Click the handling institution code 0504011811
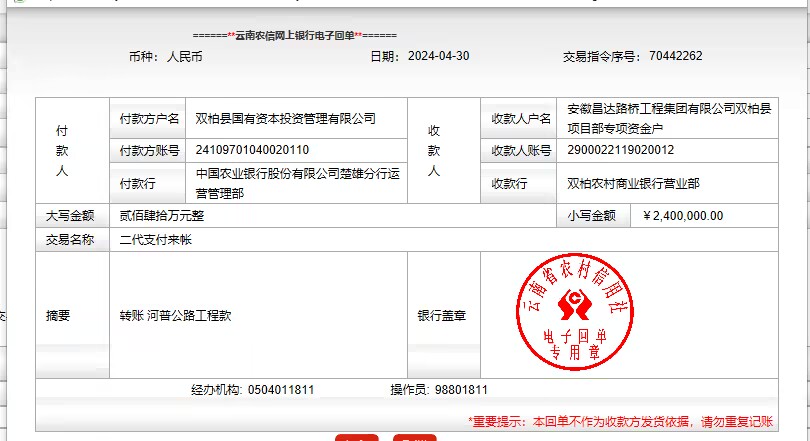The image size is (810, 441). click(280, 390)
